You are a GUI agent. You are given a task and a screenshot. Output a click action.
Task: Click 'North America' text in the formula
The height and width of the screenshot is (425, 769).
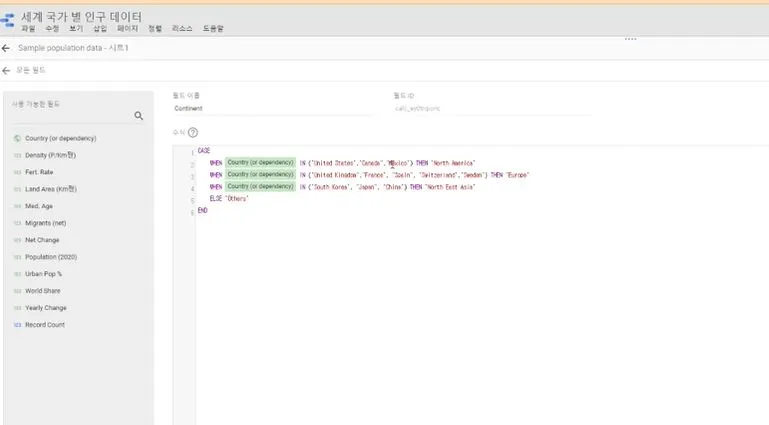click(453, 163)
